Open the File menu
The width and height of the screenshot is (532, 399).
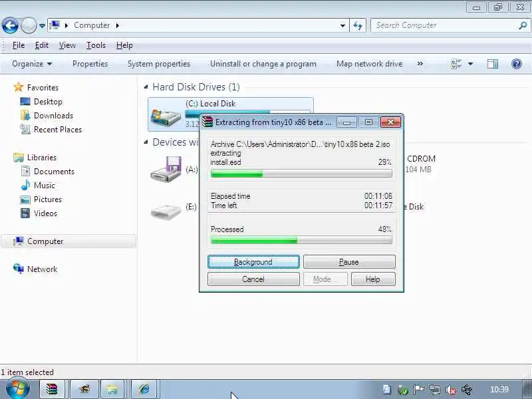coord(19,45)
